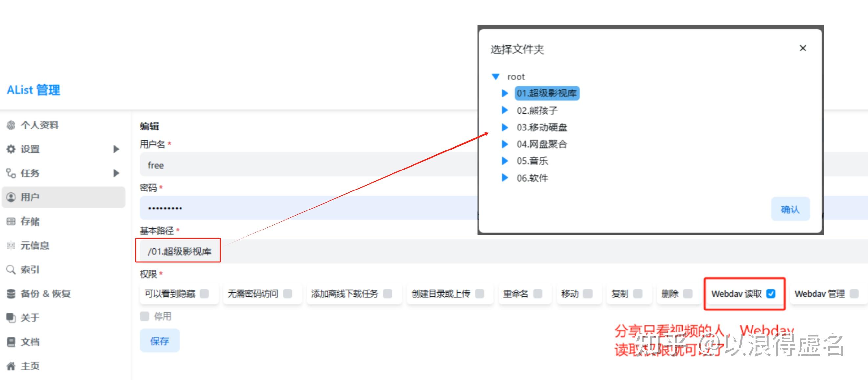Open the 个人资料 profile page
The width and height of the screenshot is (868, 380).
pyautogui.click(x=39, y=125)
